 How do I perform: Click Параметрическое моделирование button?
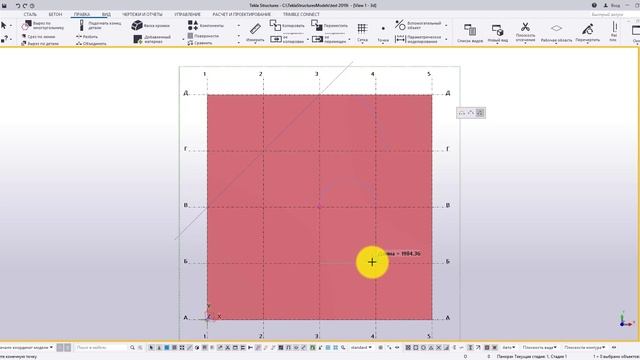coord(418,39)
